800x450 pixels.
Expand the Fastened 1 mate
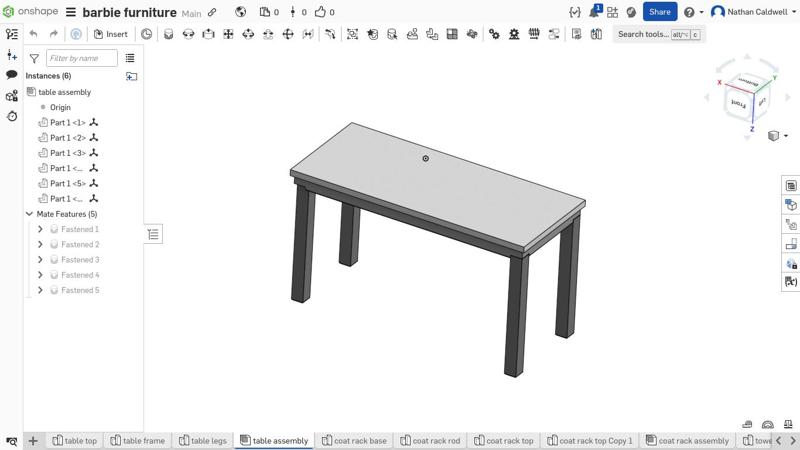[x=40, y=229]
